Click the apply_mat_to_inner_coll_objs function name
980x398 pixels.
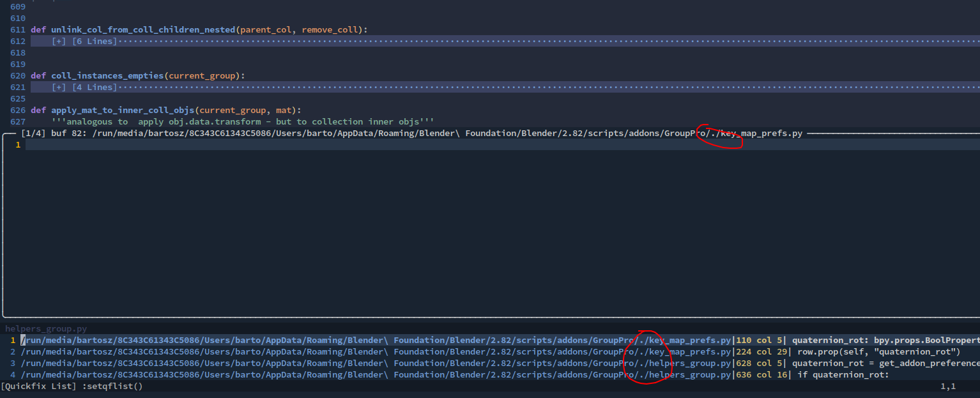click(123, 111)
